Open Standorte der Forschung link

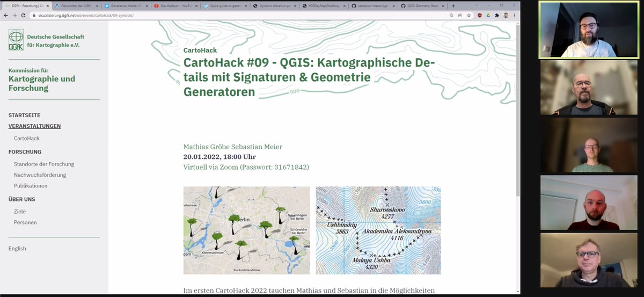click(44, 164)
